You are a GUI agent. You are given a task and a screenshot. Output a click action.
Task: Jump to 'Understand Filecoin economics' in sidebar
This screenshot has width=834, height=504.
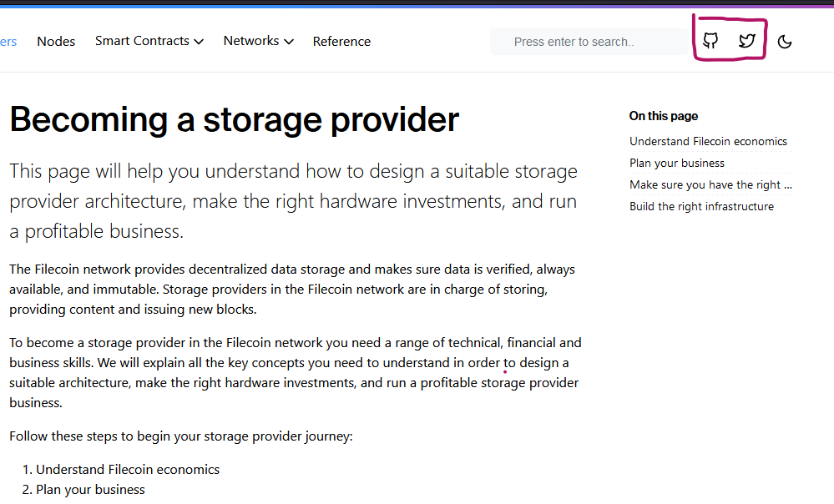(x=708, y=141)
